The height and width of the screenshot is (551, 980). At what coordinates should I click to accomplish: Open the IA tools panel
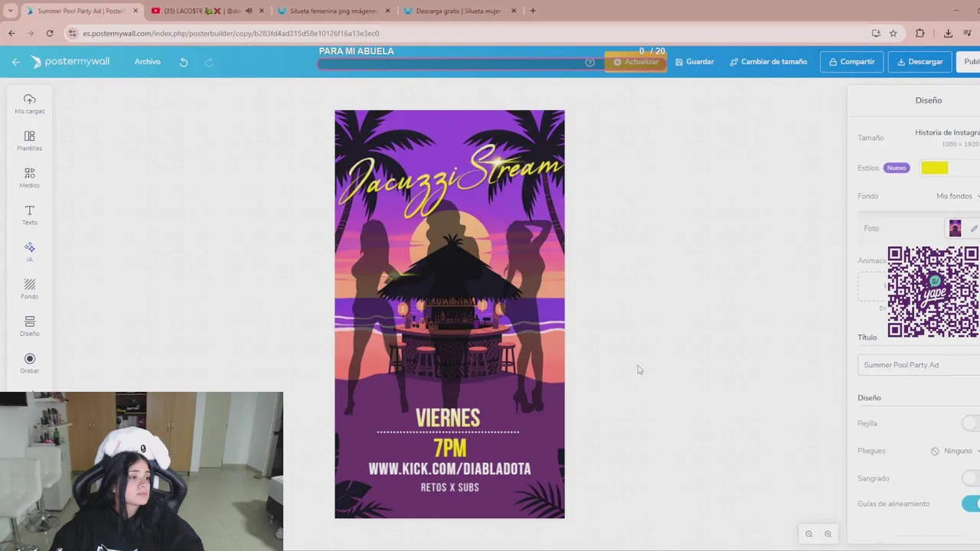[29, 253]
